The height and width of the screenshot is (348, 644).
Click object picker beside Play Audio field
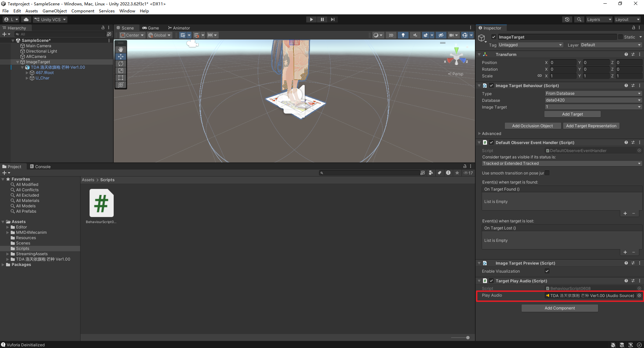(x=639, y=295)
